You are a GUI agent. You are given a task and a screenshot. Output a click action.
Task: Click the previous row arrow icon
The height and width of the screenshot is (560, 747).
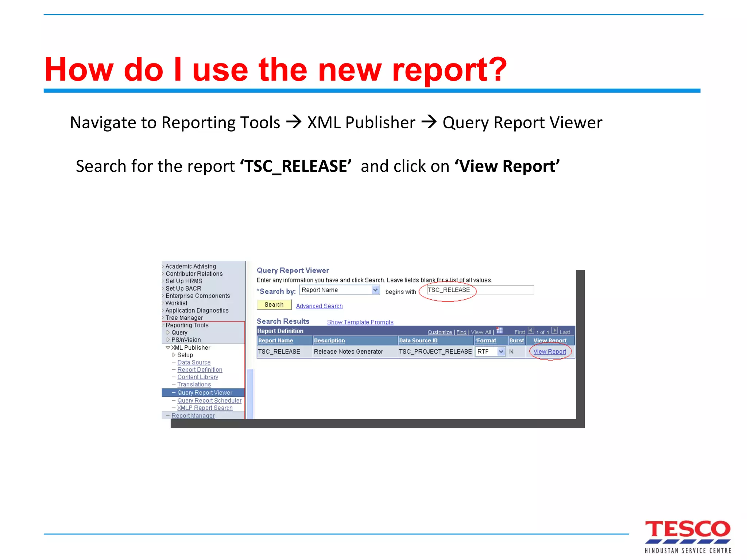(531, 331)
